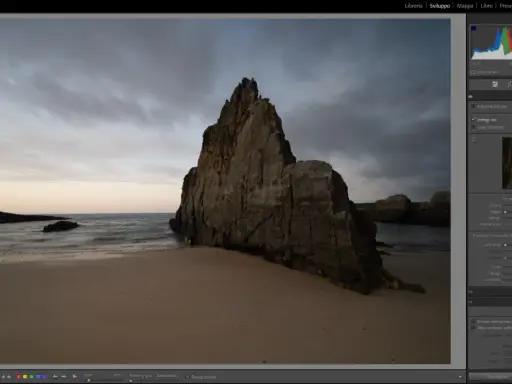Viewport: 512px width, 384px height.
Task: Apply the purple color label
Action: [44, 377]
